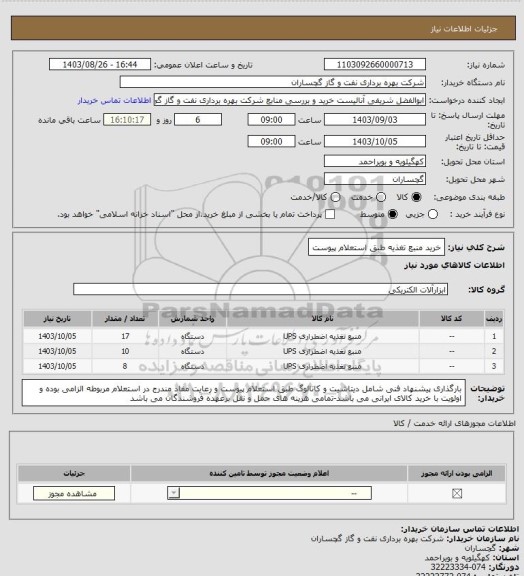
Task: Click the مشاهده مجوز button
Action: [x=74, y=493]
